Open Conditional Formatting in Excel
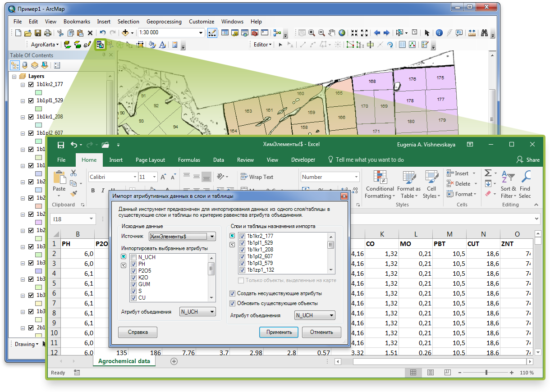The image size is (550, 392). (380, 185)
